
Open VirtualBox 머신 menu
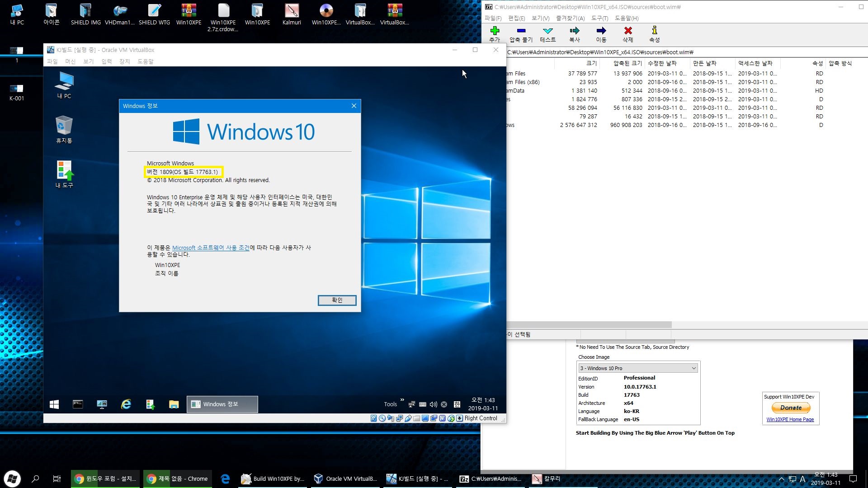pyautogui.click(x=71, y=61)
